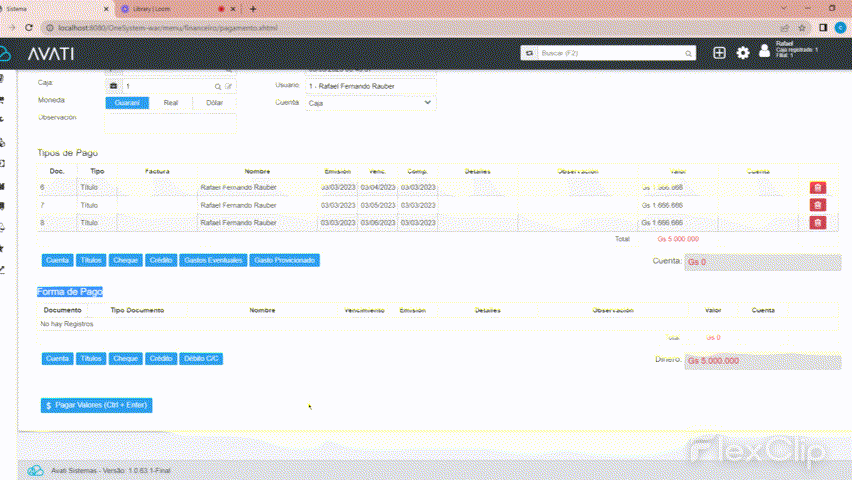The image size is (852, 480).
Task: Select Real currency
Action: (171, 103)
